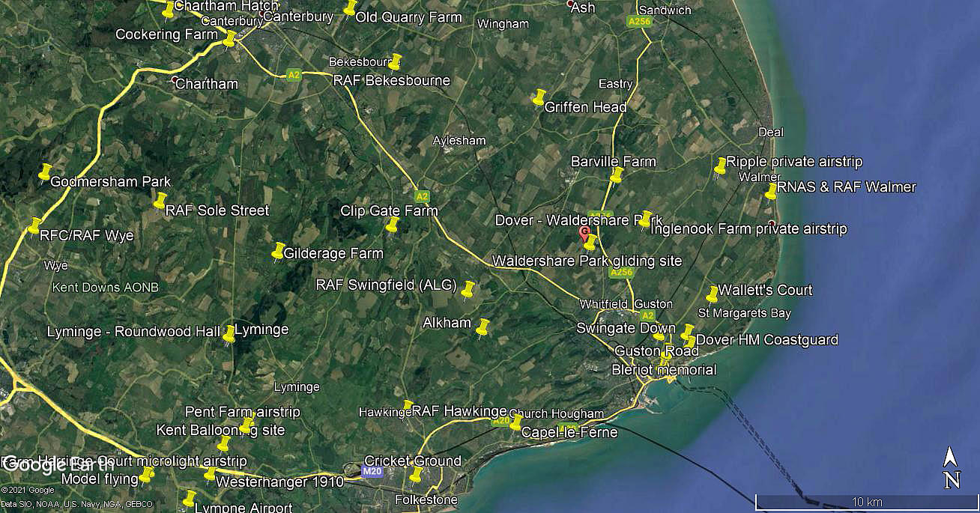Viewport: 980px width, 513px height.
Task: Click the Waldershare Park gliding site label
Action: click(x=587, y=261)
